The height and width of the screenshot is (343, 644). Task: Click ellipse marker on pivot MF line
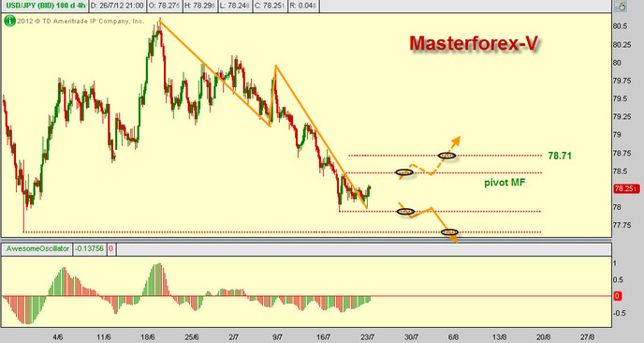click(404, 172)
